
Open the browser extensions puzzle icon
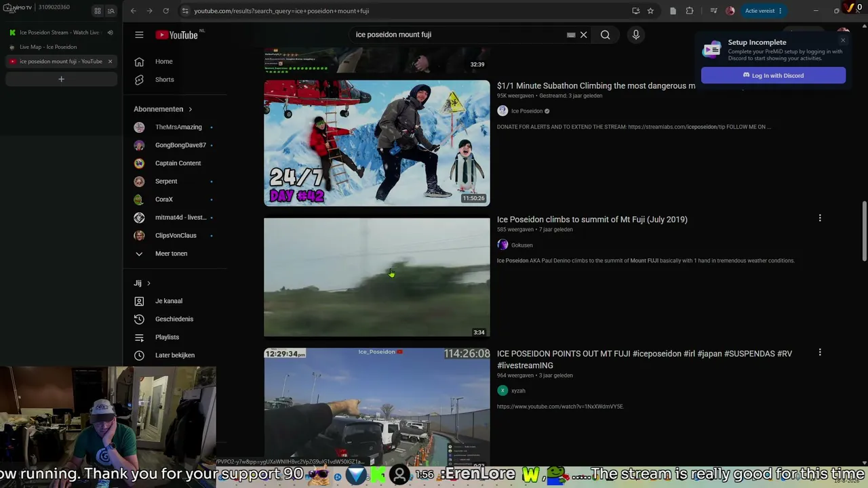point(690,11)
